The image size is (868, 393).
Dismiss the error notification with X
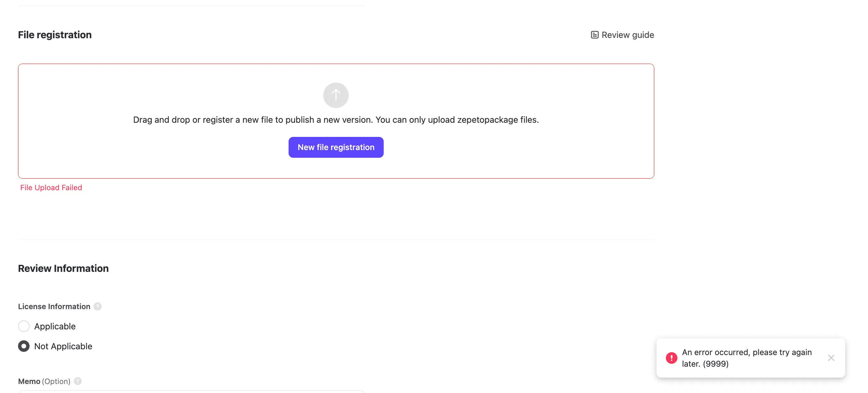click(831, 358)
